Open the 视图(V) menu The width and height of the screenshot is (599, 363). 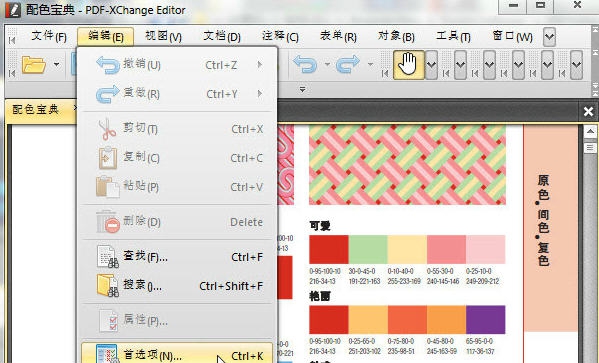[x=164, y=37]
